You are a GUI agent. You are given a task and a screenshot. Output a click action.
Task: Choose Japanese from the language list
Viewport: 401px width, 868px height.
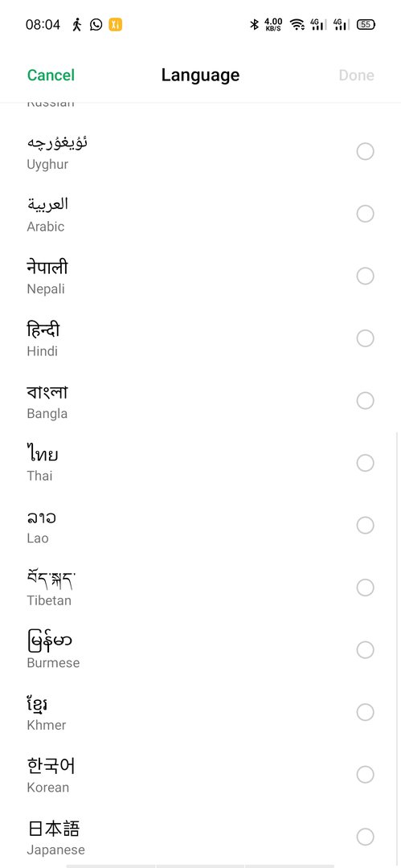(x=201, y=837)
